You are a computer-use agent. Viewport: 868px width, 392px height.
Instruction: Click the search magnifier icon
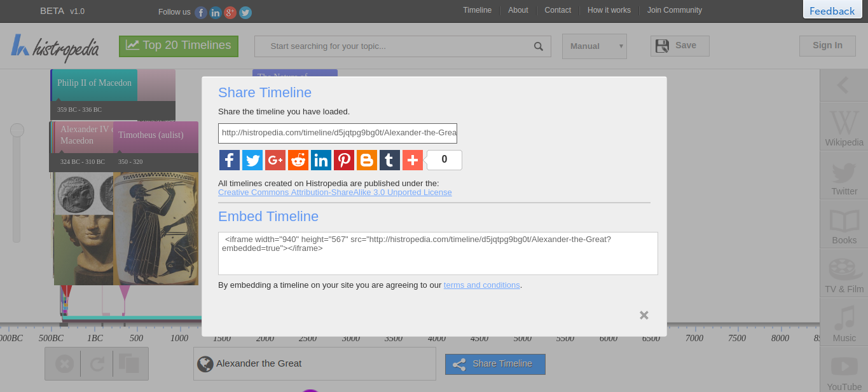539,46
